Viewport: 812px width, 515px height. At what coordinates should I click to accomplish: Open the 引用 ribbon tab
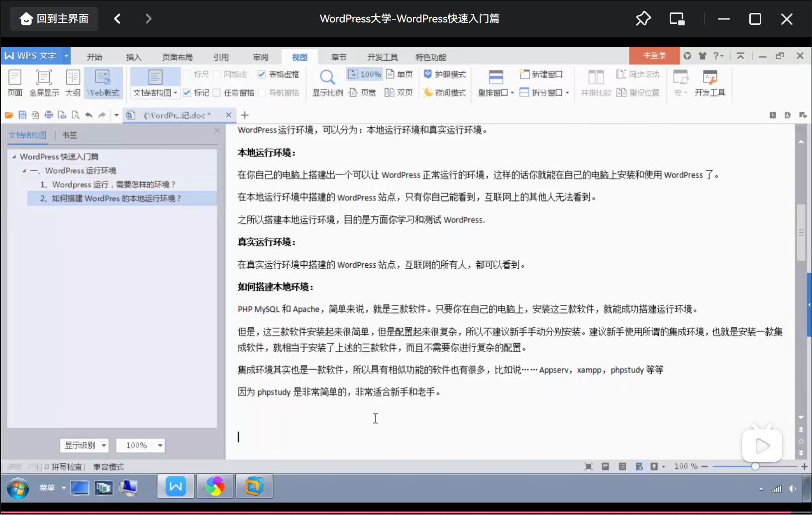[x=221, y=57]
